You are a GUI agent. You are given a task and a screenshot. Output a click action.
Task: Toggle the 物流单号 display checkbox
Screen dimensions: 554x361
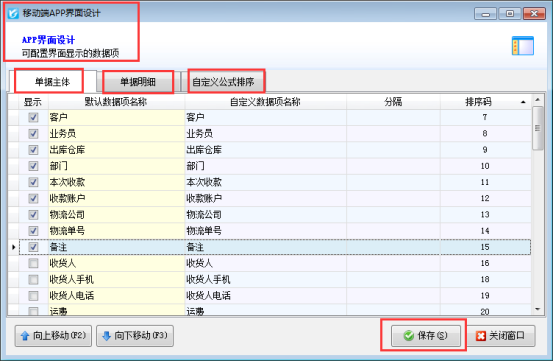[33, 231]
